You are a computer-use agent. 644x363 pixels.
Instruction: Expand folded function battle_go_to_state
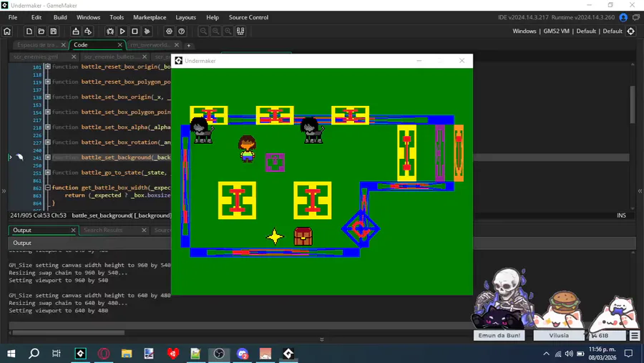click(x=48, y=173)
